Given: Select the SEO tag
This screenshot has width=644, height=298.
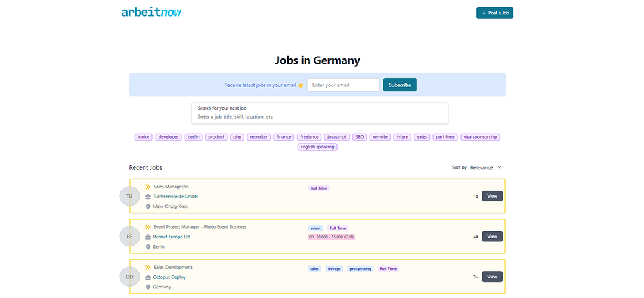Looking at the screenshot, I should tap(360, 137).
